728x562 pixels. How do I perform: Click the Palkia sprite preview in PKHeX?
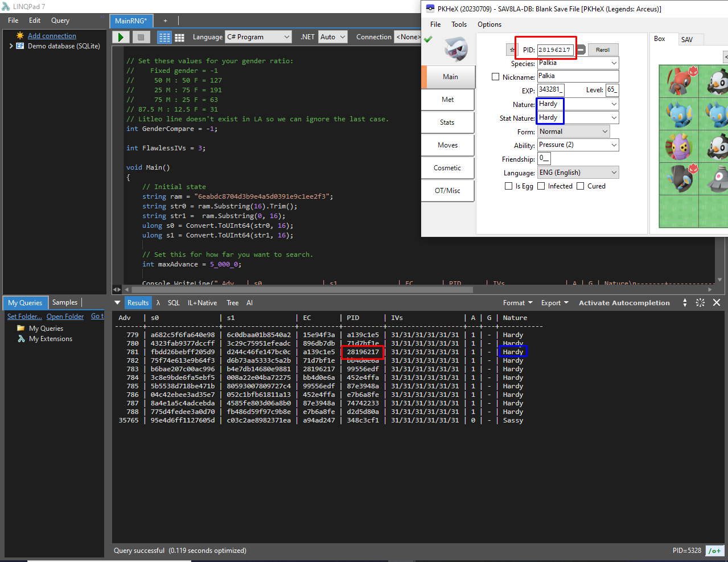coord(456,49)
